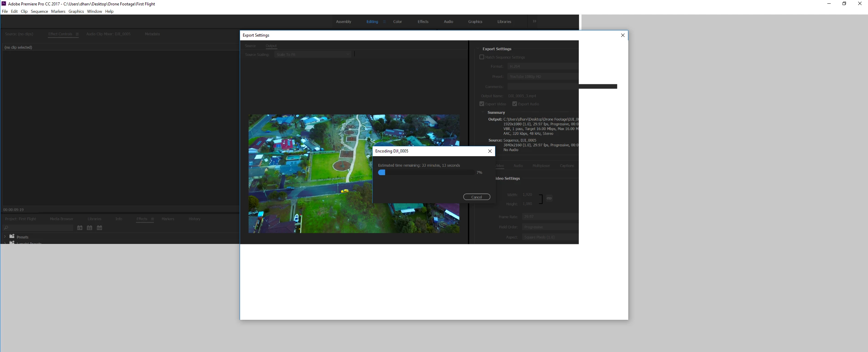Image resolution: width=868 pixels, height=352 pixels.
Task: Show more workspaces with double chevron
Action: 534,21
